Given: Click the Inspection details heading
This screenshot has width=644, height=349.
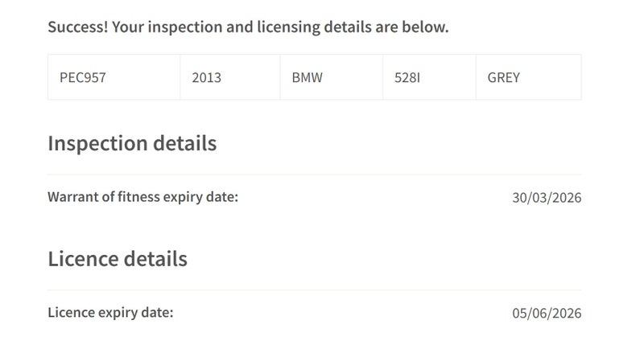Looking at the screenshot, I should [x=132, y=143].
